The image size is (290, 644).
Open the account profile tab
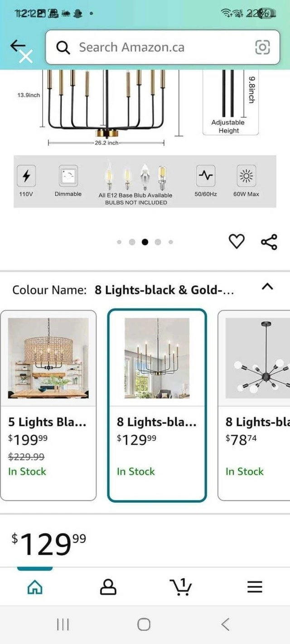coord(108,587)
